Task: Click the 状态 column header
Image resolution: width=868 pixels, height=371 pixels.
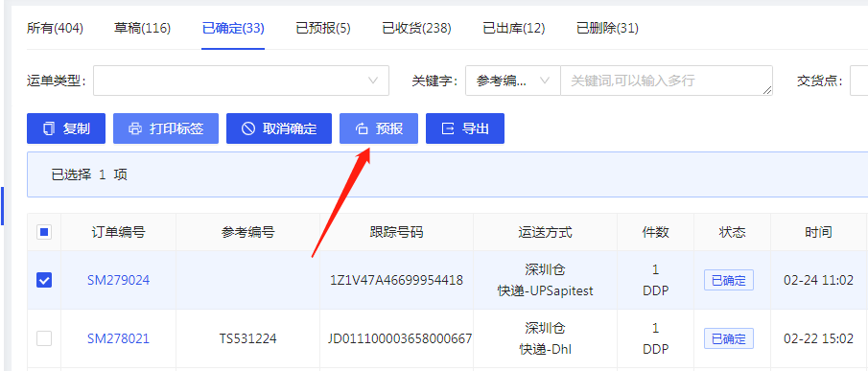Action: point(732,232)
